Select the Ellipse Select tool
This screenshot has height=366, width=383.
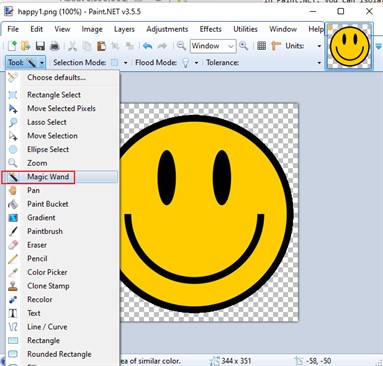click(x=62, y=149)
